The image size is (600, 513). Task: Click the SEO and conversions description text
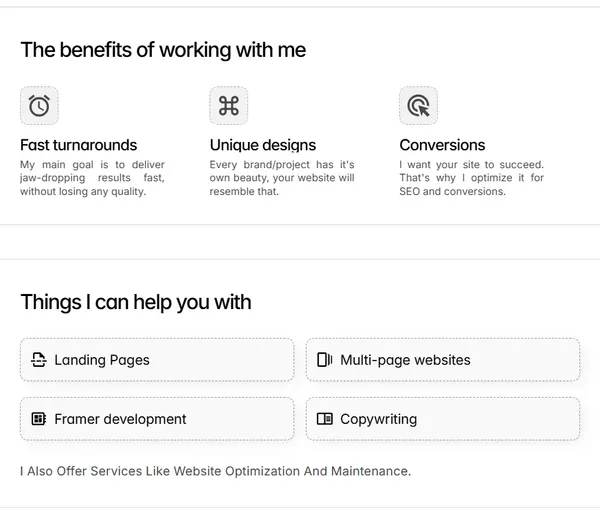(x=471, y=178)
